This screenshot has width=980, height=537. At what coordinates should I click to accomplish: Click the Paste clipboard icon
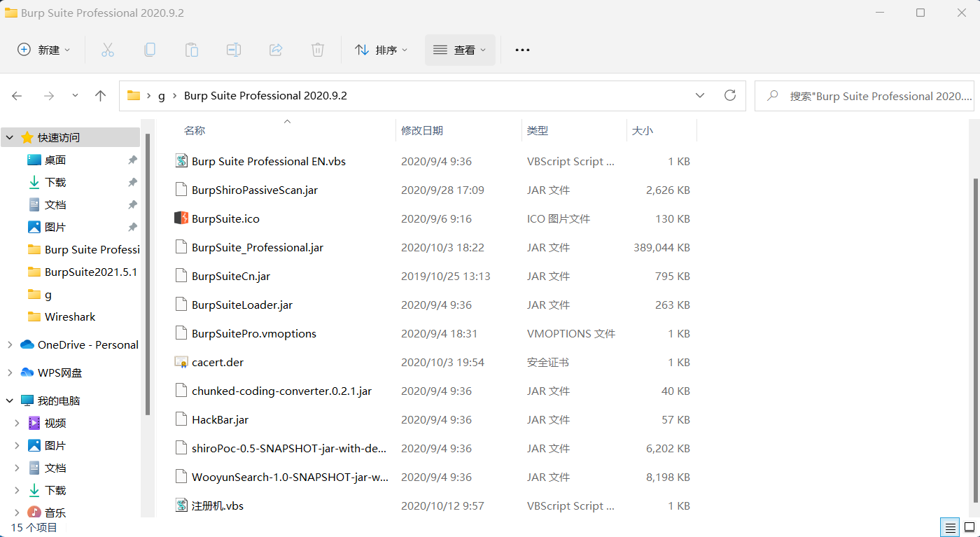[191, 50]
